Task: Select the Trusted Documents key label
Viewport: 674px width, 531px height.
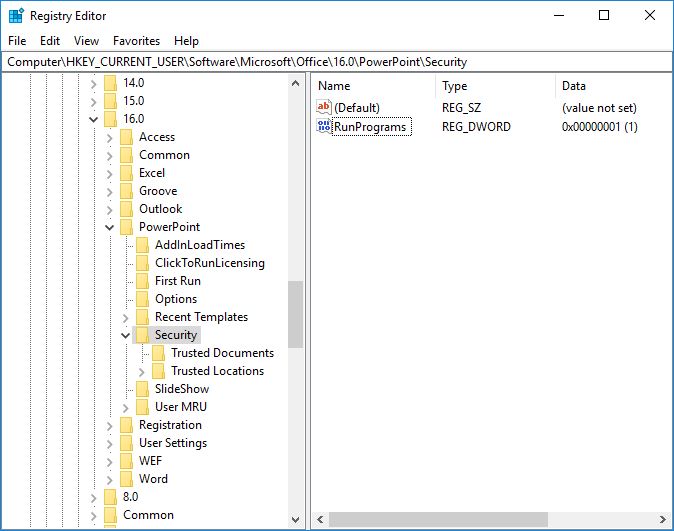Action: pos(222,353)
